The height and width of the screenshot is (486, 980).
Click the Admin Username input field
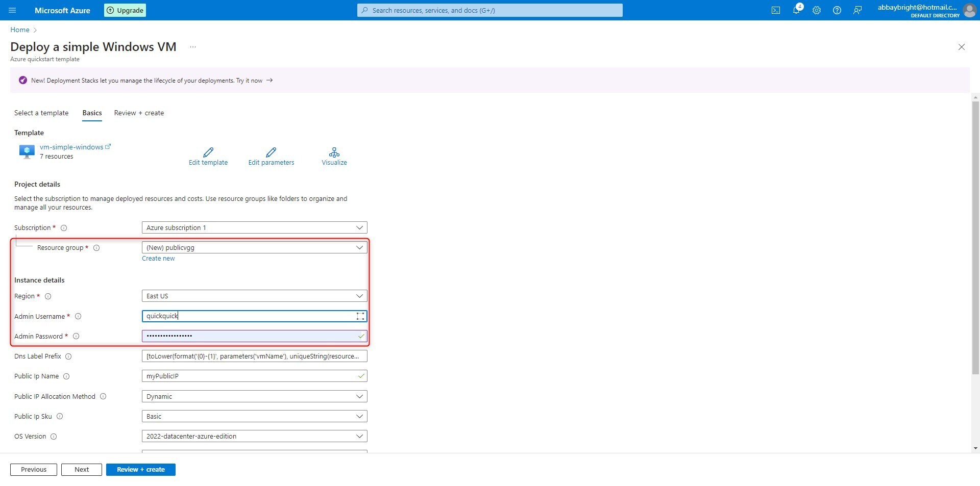tap(254, 316)
